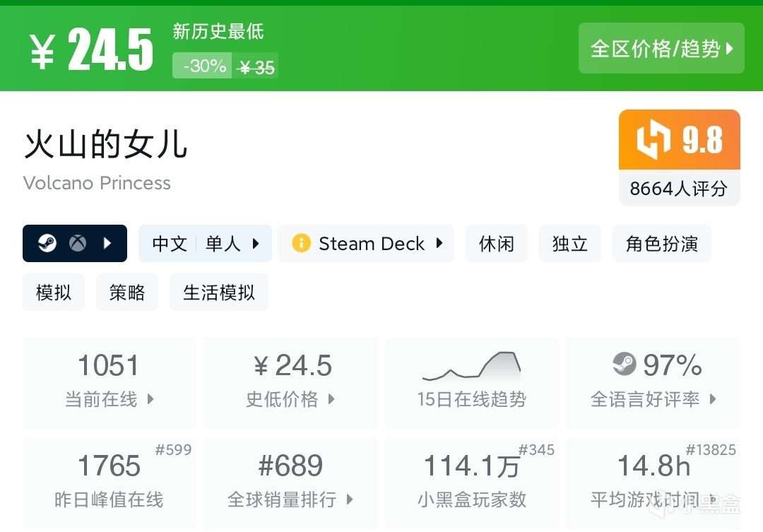Expand the platform list arrow
The image size is (763, 532).
coord(107,244)
